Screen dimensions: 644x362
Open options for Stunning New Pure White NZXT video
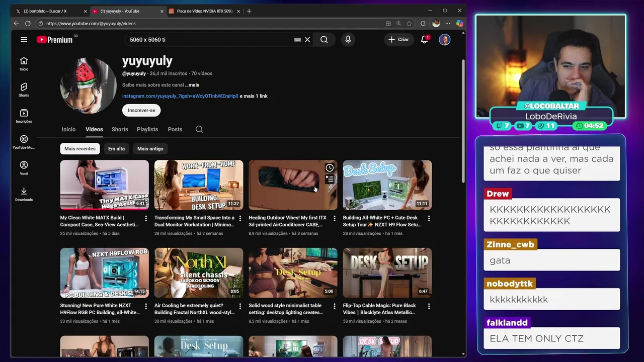[146, 306]
